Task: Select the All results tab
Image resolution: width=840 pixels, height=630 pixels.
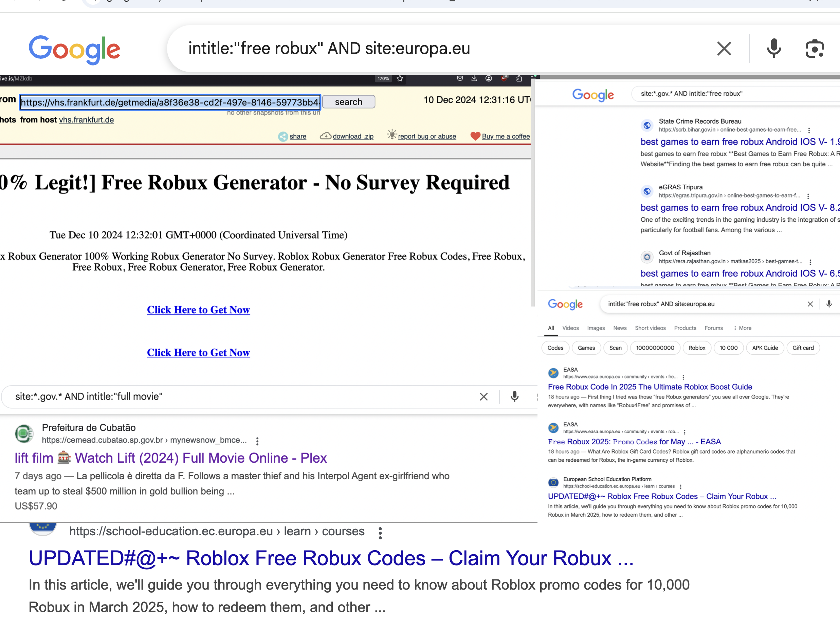Action: tap(551, 328)
